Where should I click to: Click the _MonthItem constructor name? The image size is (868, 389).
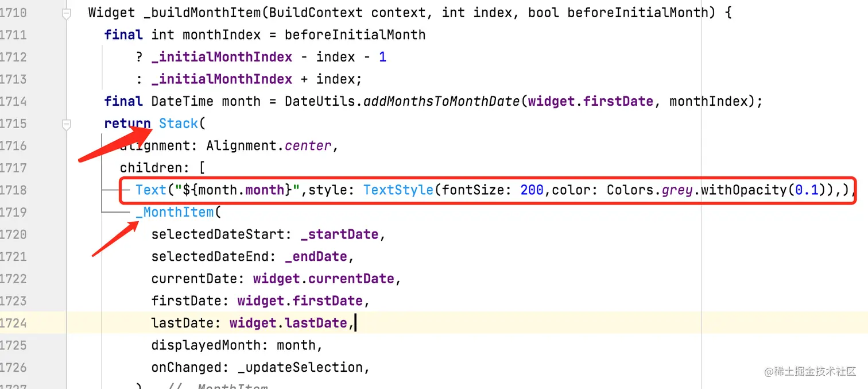(175, 213)
